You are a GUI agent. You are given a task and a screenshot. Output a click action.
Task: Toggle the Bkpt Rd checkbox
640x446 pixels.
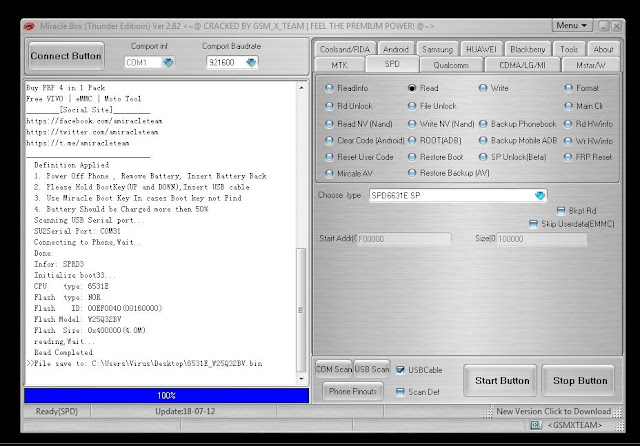tap(561, 211)
